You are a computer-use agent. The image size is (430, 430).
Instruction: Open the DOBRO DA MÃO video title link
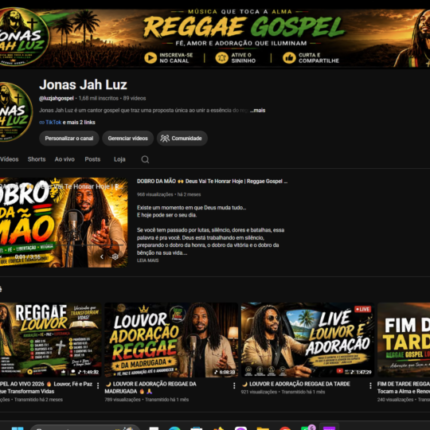pos(212,181)
